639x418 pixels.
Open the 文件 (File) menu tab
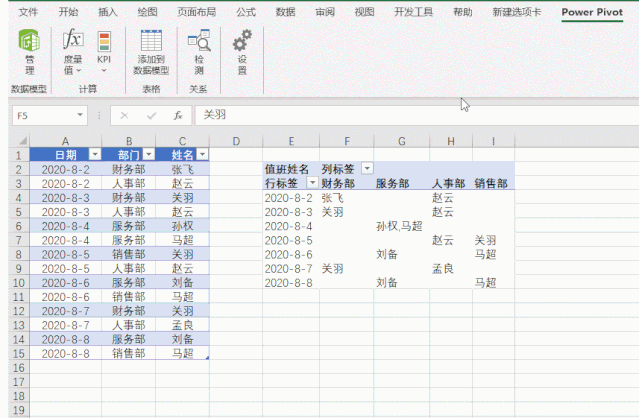[29, 12]
